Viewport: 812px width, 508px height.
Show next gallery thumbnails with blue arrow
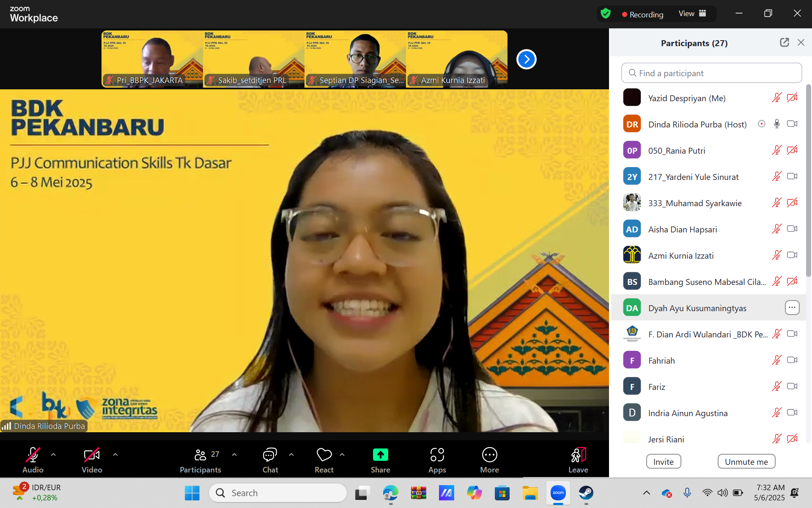click(527, 59)
